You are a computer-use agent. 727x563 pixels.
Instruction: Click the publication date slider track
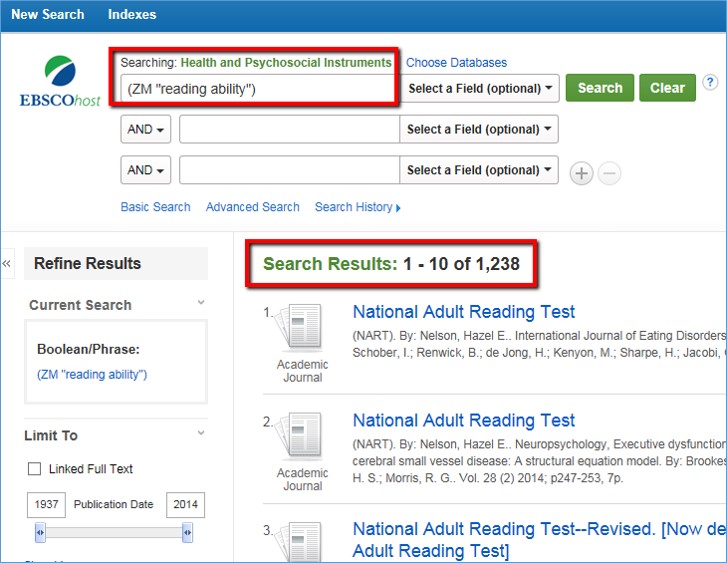click(x=114, y=532)
